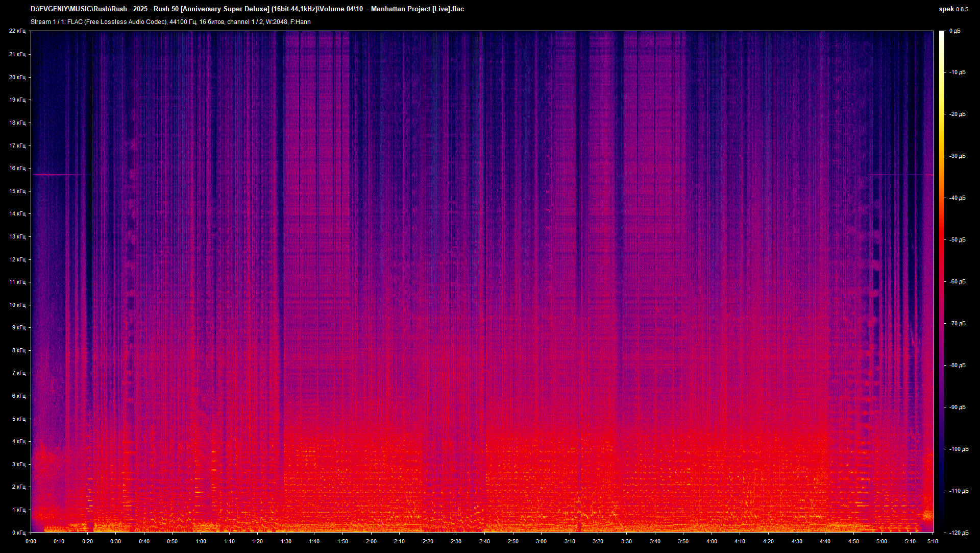980x553 pixels.
Task: Click the -30 дБ scale label
Action: tap(957, 156)
